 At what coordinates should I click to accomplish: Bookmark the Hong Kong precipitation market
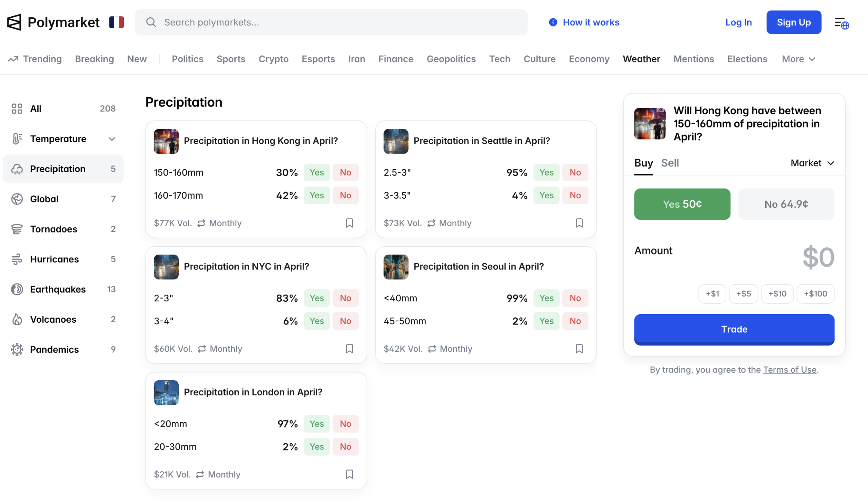[x=349, y=223]
